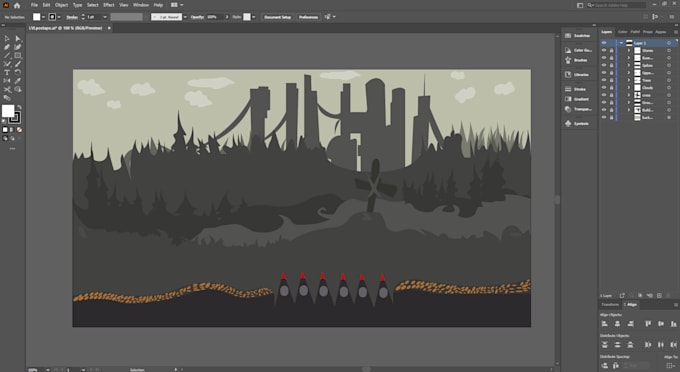Select the Eyedropper tool
This screenshot has height=372, width=680.
[17, 81]
